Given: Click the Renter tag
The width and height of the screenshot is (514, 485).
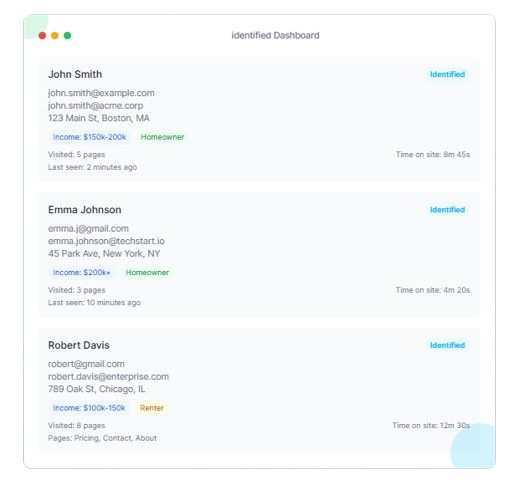Looking at the screenshot, I should tap(152, 408).
